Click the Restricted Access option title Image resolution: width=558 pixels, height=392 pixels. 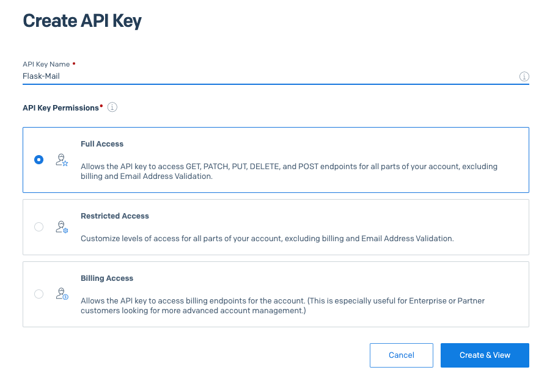coord(115,216)
